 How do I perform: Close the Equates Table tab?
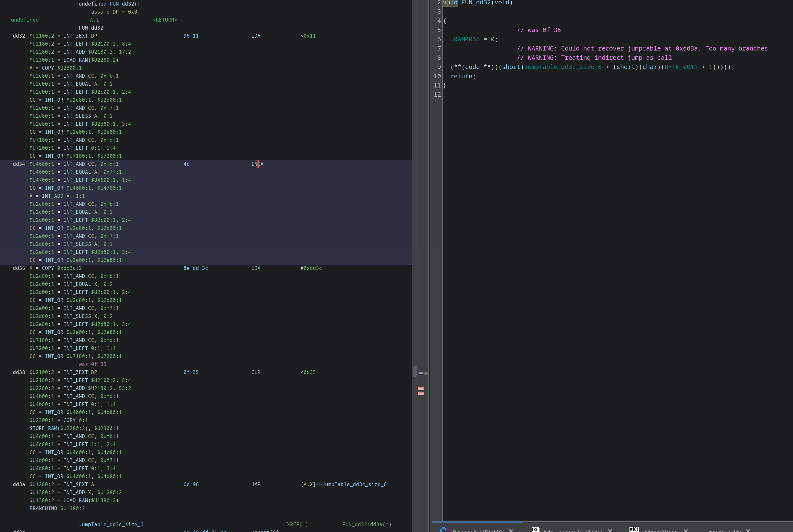[x=749, y=530]
